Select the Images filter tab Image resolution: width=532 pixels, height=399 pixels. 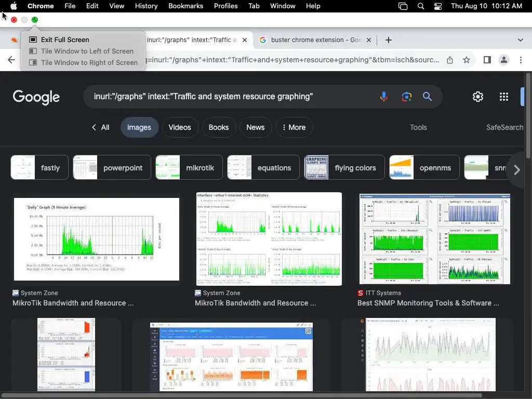click(x=139, y=128)
